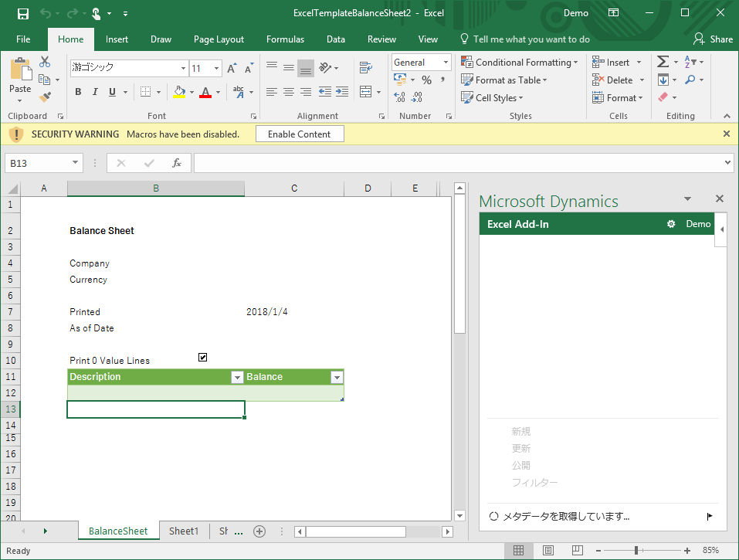Open the font name dropdown
The height and width of the screenshot is (560, 739).
(183, 68)
